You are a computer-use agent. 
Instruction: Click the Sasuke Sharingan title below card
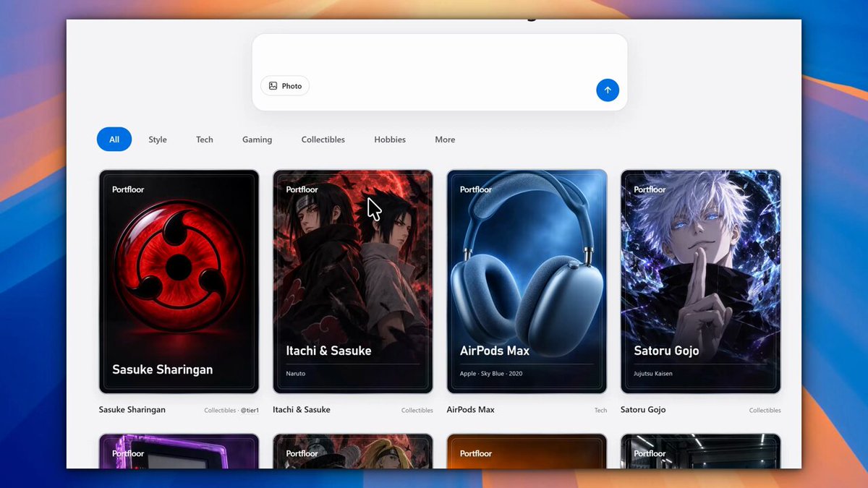[132, 410]
